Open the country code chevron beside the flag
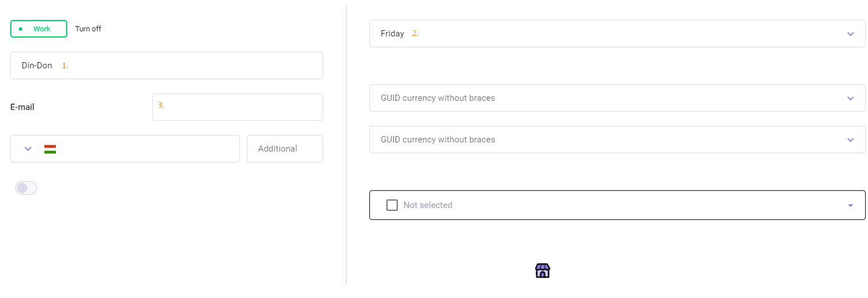Image resolution: width=868 pixels, height=298 pixels. (28, 149)
